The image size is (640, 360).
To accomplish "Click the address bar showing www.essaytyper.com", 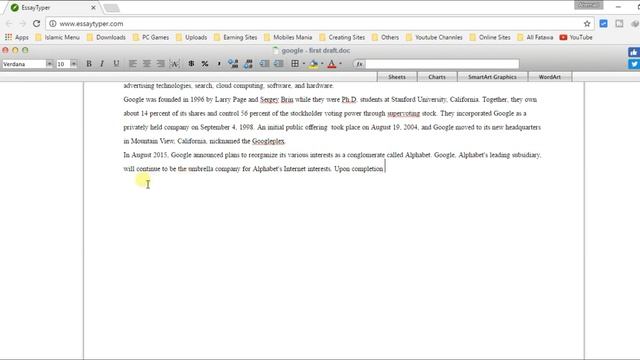I will tap(318, 24).
